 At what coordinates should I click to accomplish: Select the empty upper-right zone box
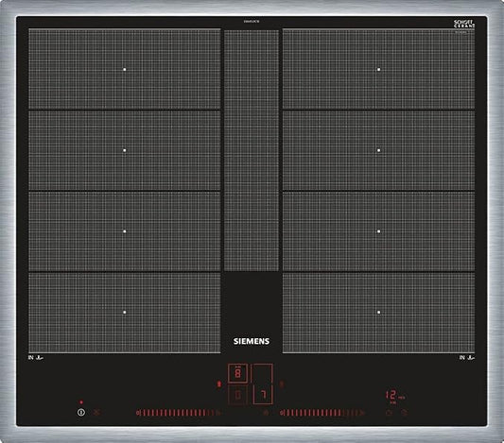[x=262, y=373]
